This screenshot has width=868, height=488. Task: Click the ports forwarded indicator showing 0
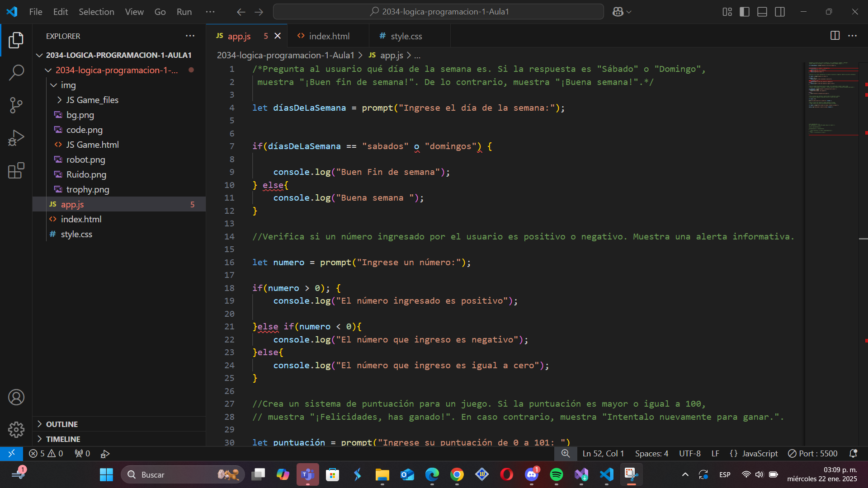(x=82, y=453)
